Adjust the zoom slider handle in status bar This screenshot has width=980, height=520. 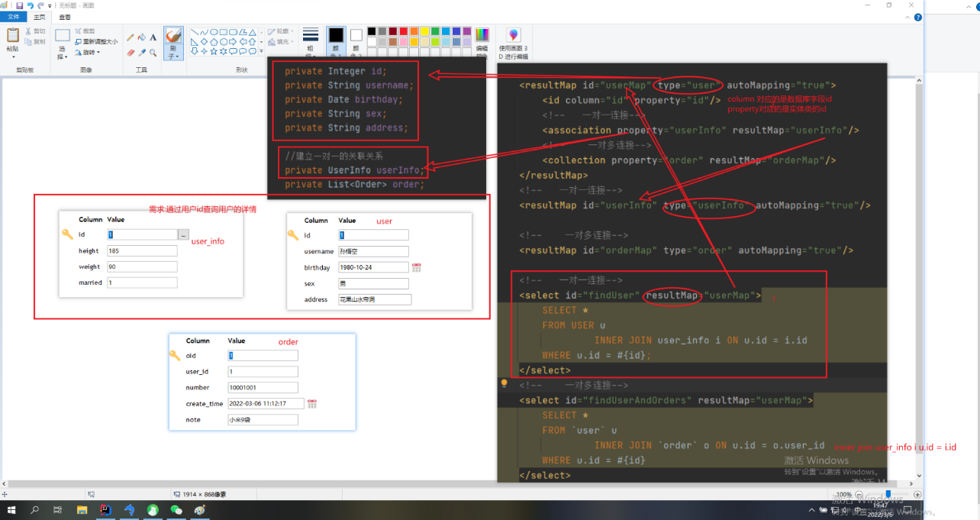(x=888, y=495)
